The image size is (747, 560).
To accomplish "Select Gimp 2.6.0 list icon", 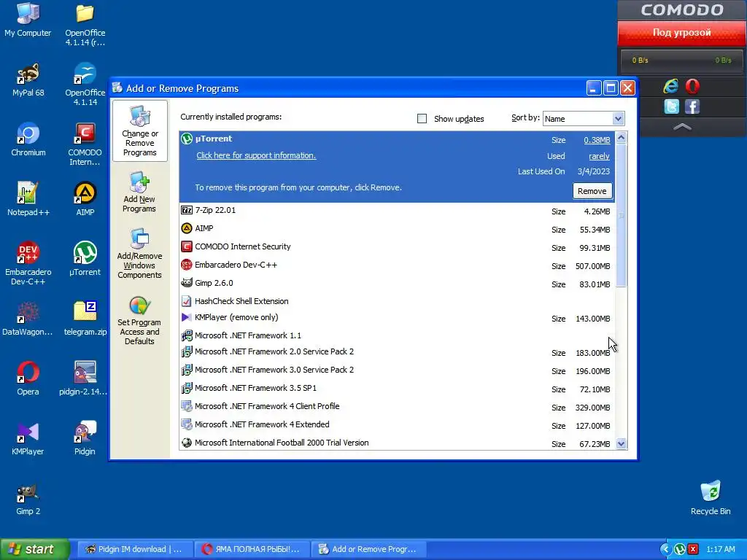I will tap(187, 283).
